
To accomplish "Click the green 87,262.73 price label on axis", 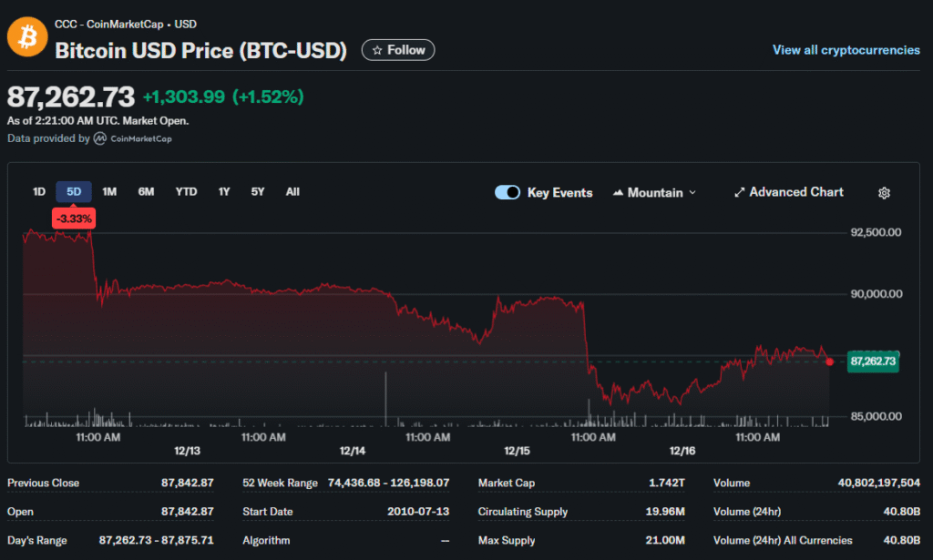I will [873, 361].
